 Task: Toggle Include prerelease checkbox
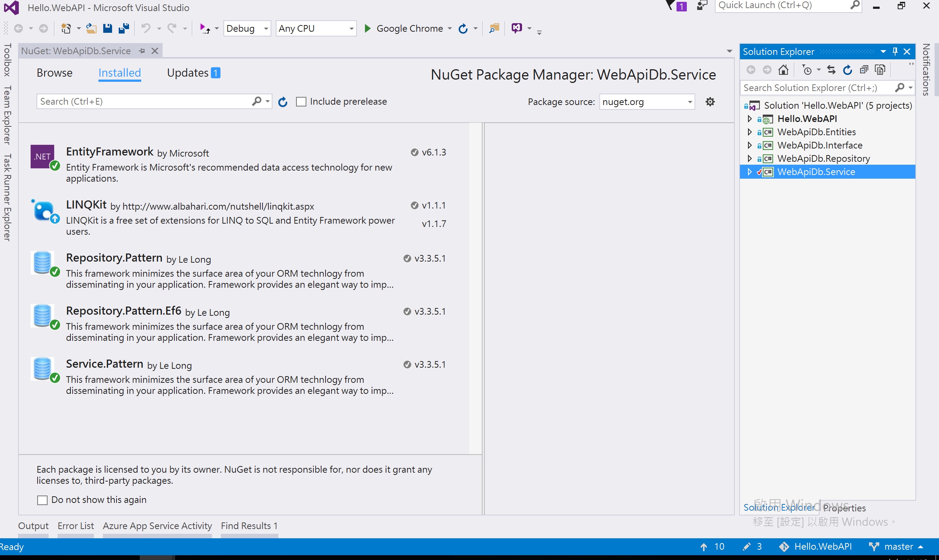(301, 102)
